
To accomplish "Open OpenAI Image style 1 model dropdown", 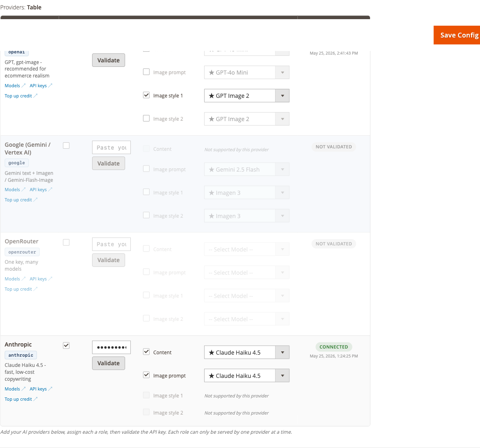I will 247,96.
